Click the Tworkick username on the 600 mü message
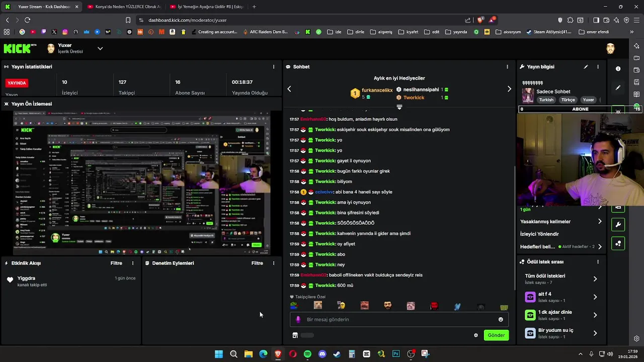 [325, 286]
